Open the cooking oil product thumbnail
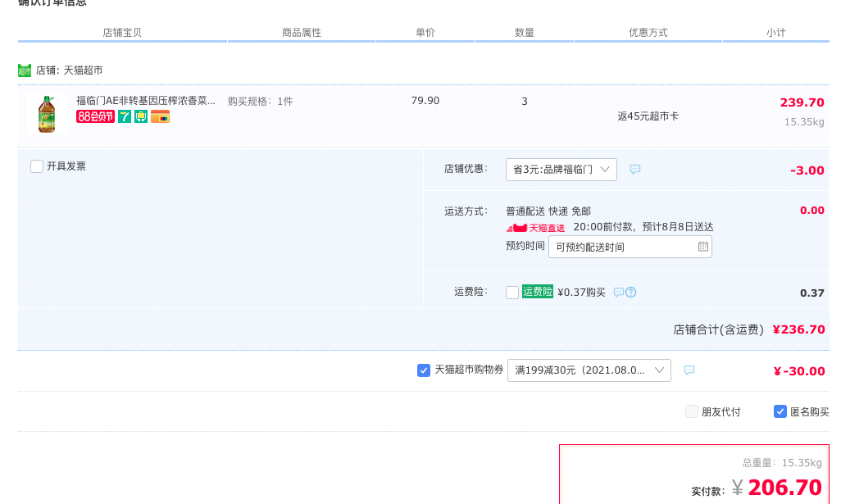 pos(47,114)
